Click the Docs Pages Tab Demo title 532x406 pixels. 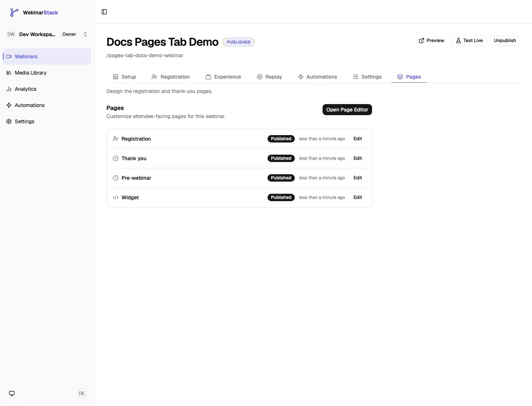pyautogui.click(x=163, y=42)
